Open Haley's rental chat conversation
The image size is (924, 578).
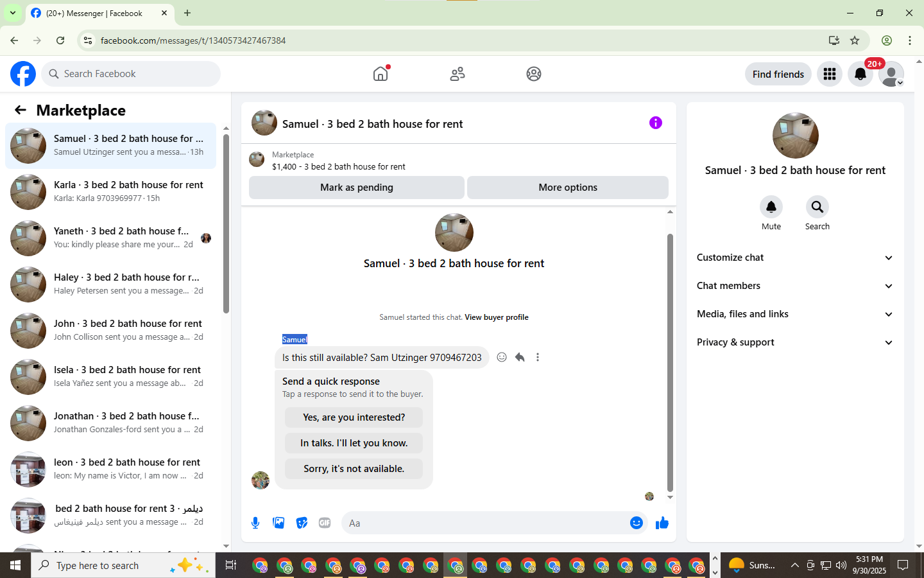point(110,285)
